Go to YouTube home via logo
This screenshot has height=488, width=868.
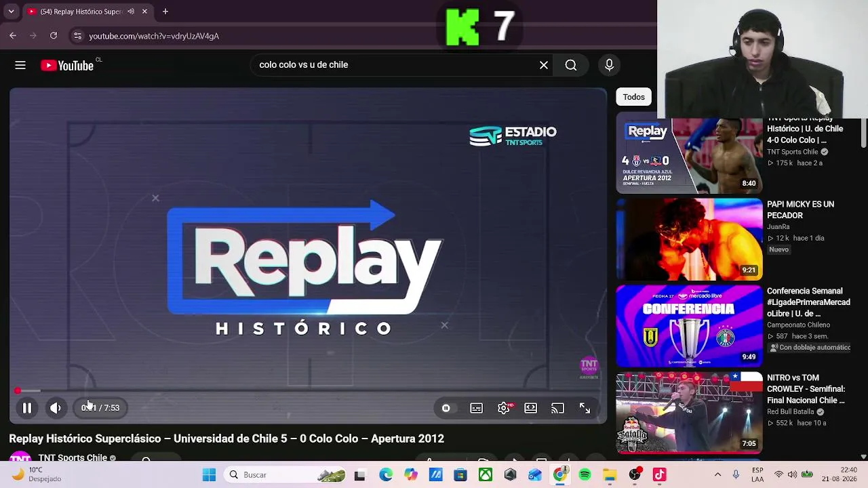click(x=67, y=65)
